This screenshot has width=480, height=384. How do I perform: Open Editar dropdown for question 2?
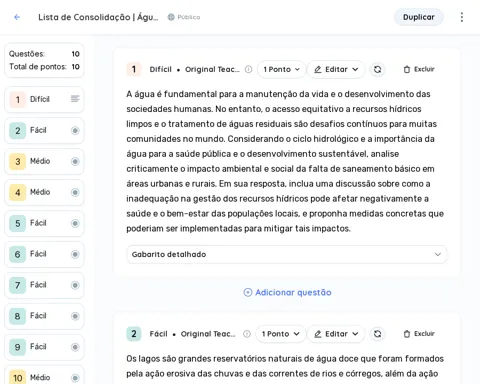pyautogui.click(x=336, y=334)
